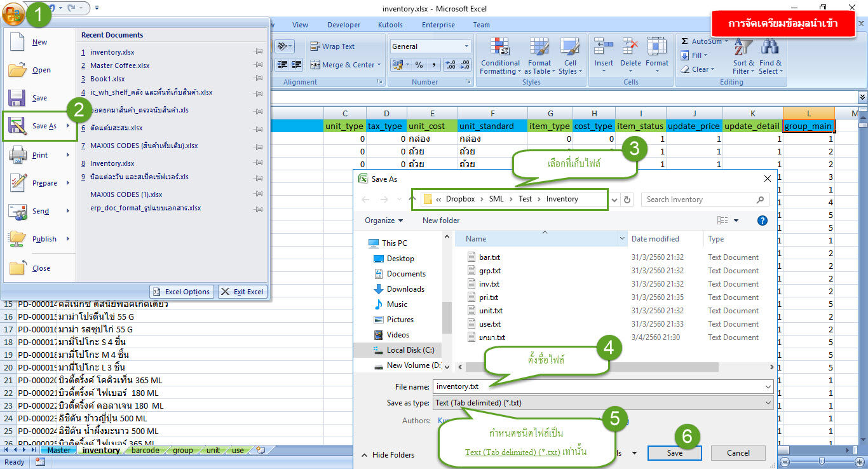Click the Search Inventory box
Viewport: 868px width, 469px height.
[x=705, y=200]
